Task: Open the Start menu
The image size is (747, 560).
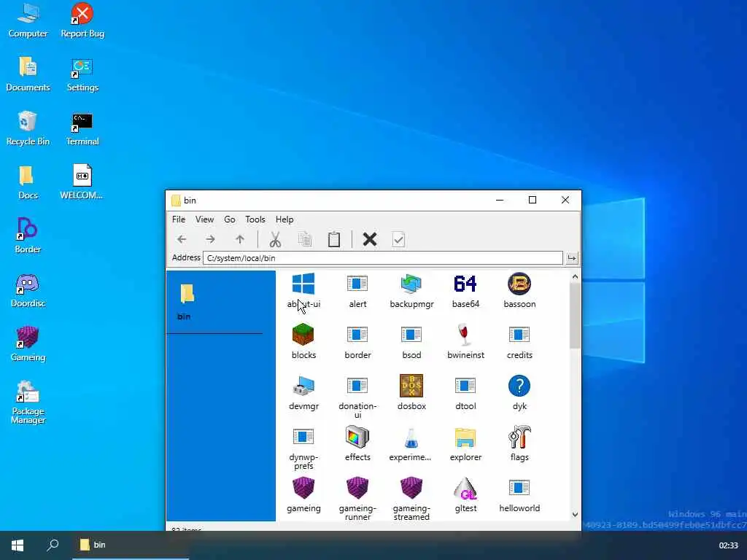Action: click(18, 545)
